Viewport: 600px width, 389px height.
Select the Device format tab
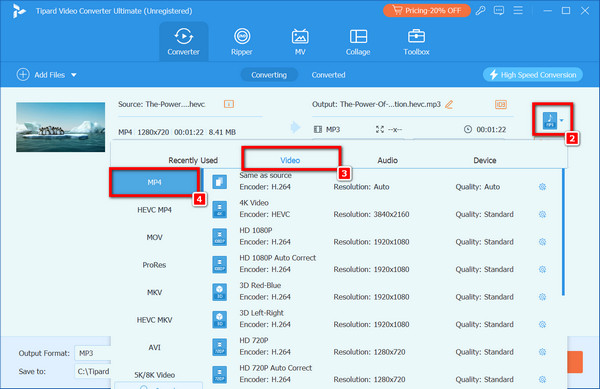click(485, 160)
